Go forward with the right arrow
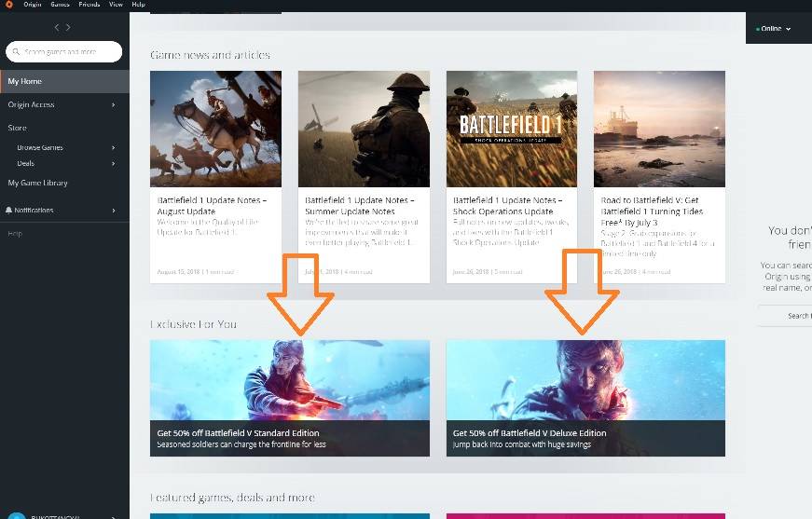The width and height of the screenshot is (812, 519). point(68,28)
